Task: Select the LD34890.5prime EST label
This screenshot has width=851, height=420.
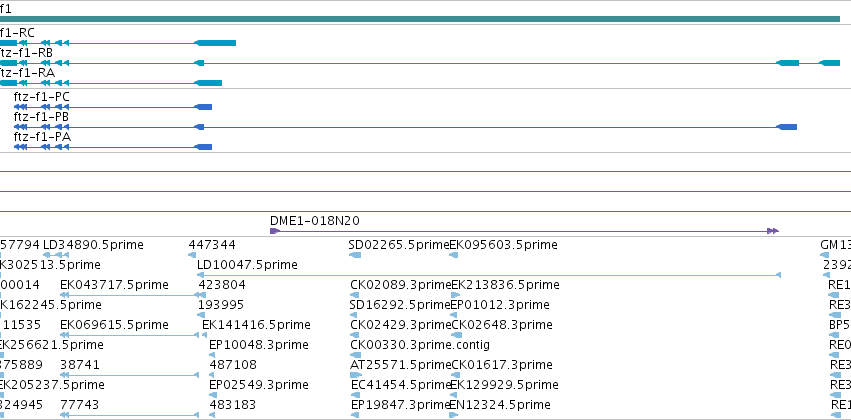Action: pos(93,245)
